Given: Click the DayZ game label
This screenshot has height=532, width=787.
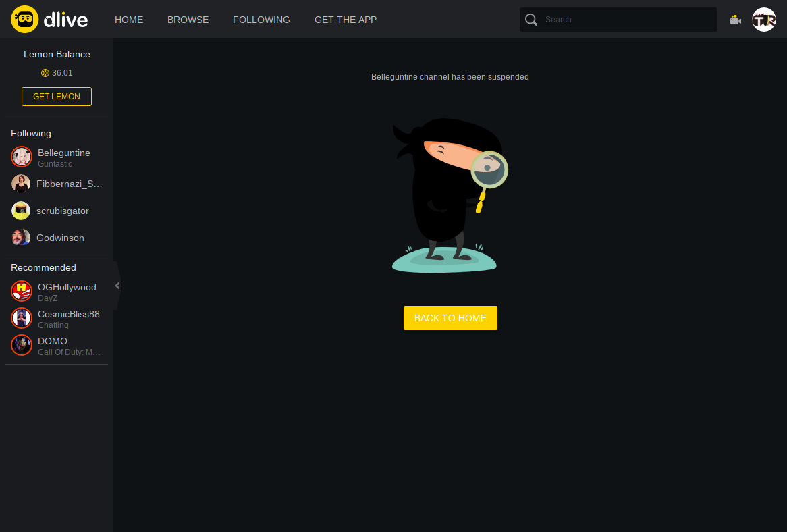Looking at the screenshot, I should pyautogui.click(x=48, y=298).
